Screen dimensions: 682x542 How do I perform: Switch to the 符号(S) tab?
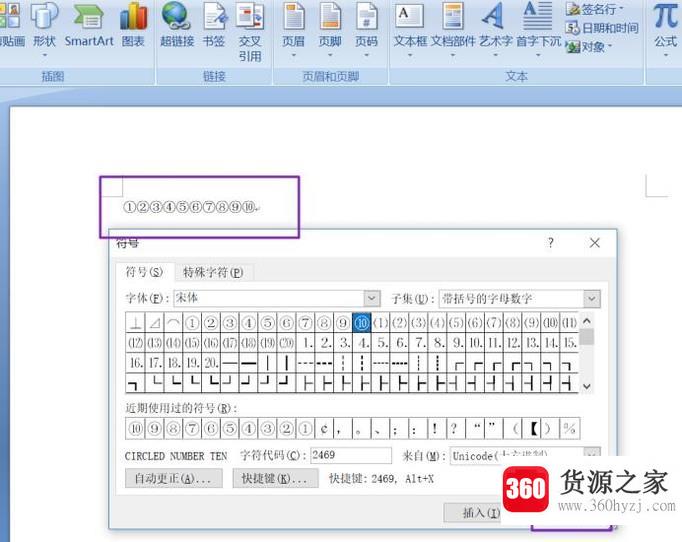[144, 272]
